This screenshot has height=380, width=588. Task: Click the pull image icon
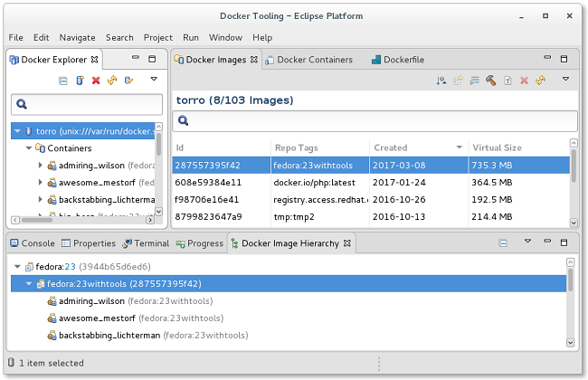coord(441,81)
